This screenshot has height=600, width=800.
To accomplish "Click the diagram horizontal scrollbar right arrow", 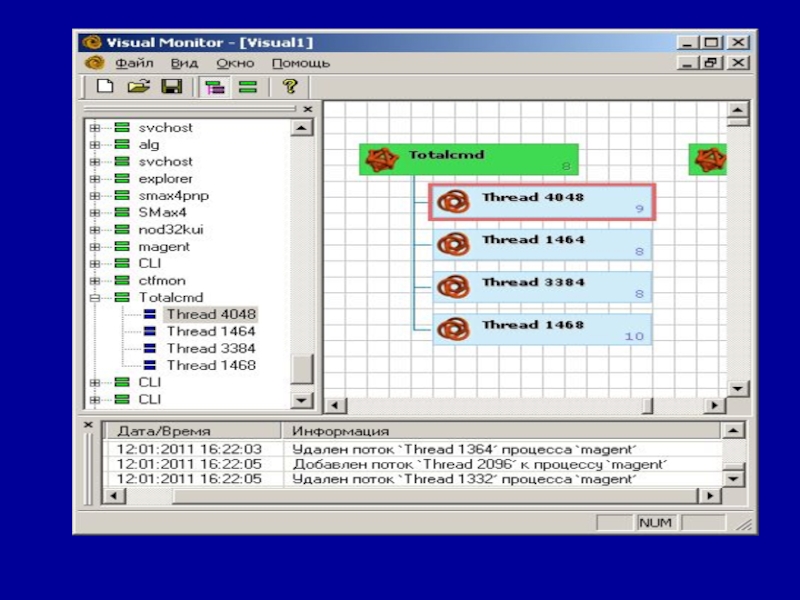I will (x=714, y=406).
